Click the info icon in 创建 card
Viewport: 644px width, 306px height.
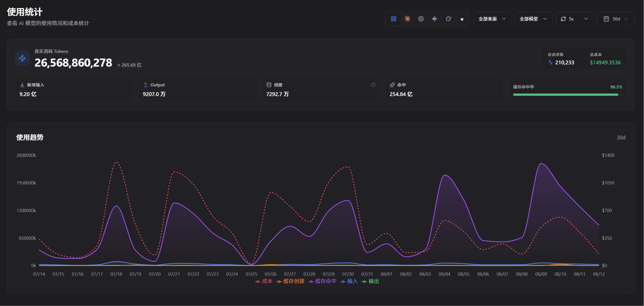tap(373, 85)
